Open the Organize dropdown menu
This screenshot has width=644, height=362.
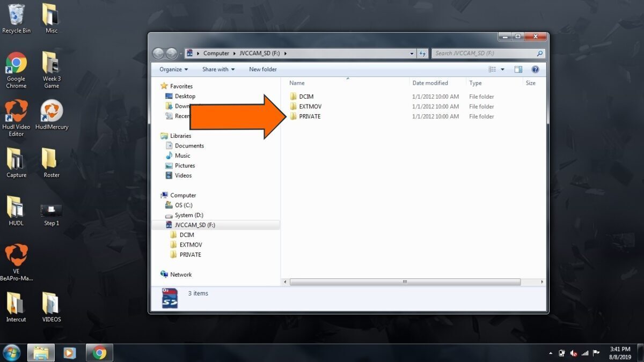172,69
